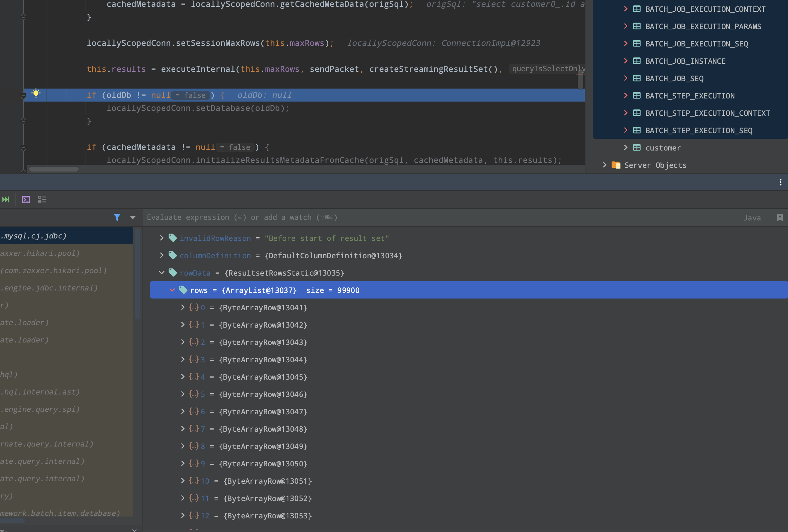
Task: Select the ByteArrayRow@13047 entry
Action: pyautogui.click(x=263, y=412)
